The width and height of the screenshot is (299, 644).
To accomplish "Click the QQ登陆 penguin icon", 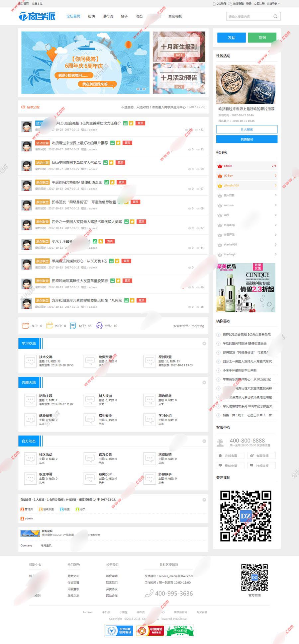I will click(x=214, y=4).
